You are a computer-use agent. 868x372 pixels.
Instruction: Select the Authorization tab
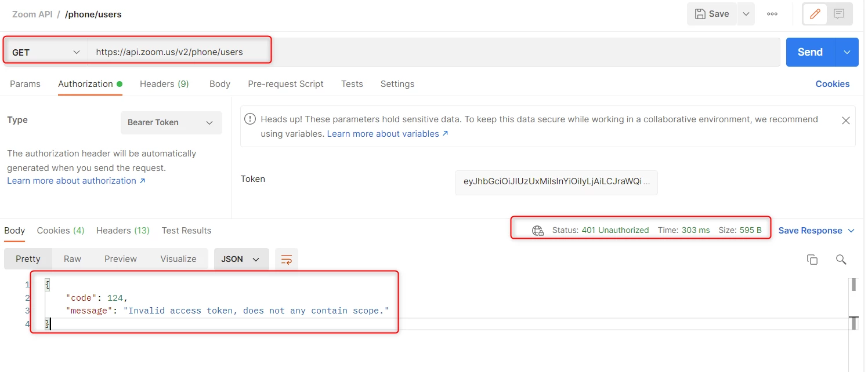point(90,84)
